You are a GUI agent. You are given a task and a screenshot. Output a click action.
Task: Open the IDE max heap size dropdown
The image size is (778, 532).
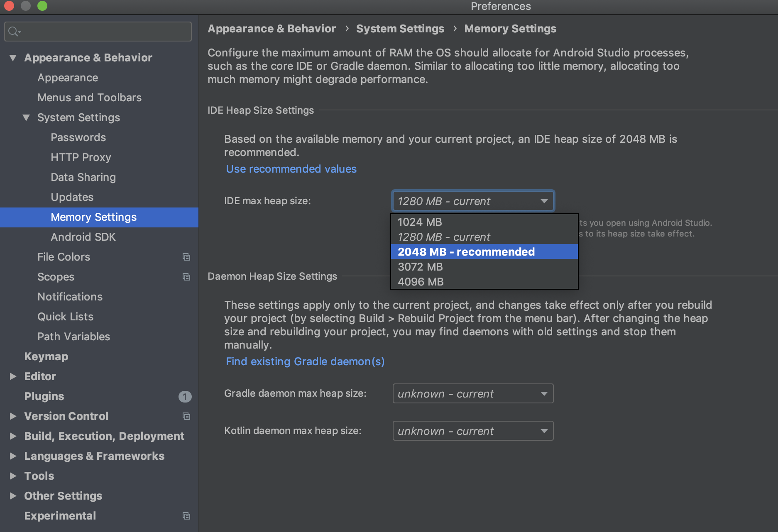pos(473,201)
